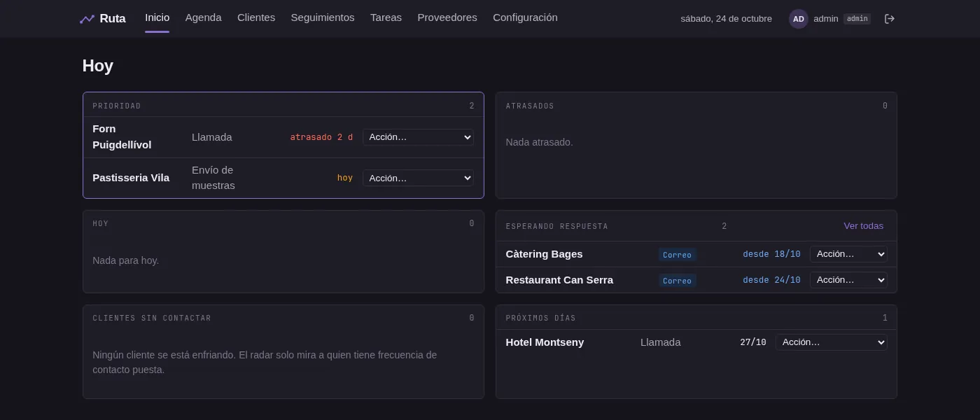Click the 'atrasado 2 d' status
Image resolution: width=980 pixels, height=420 pixels.
coord(321,137)
